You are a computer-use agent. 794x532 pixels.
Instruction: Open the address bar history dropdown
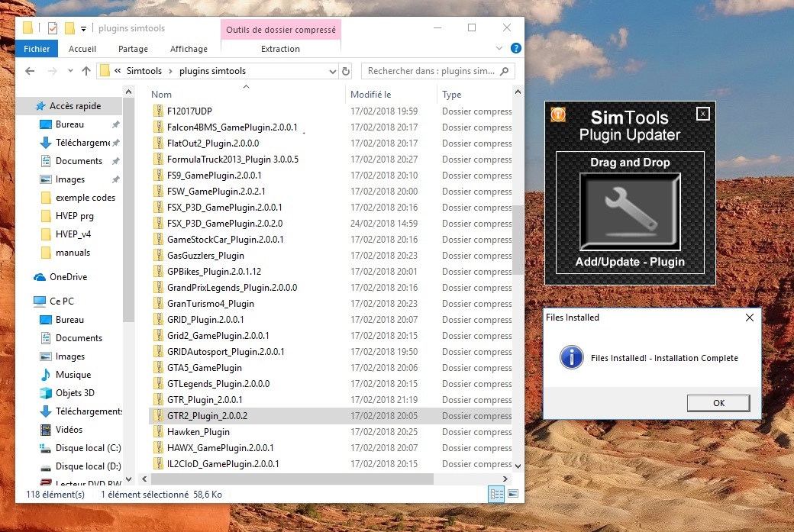click(x=332, y=71)
